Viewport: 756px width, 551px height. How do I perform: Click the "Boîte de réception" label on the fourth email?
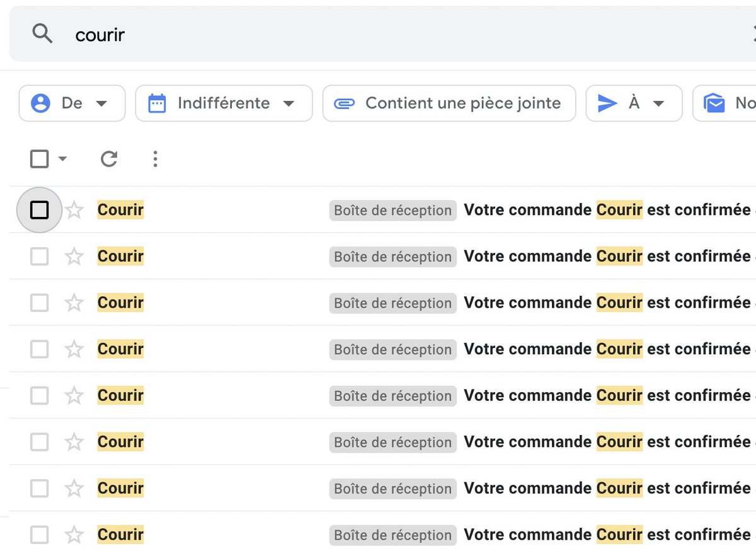click(x=393, y=350)
